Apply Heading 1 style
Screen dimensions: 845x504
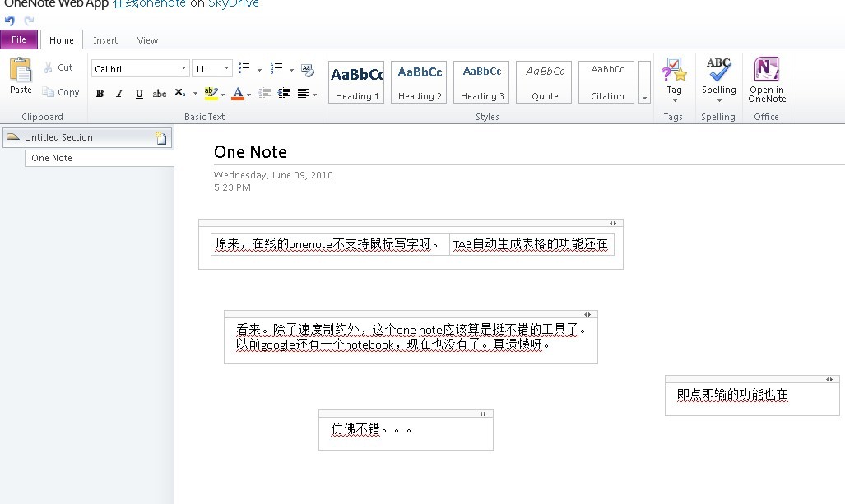(x=356, y=82)
